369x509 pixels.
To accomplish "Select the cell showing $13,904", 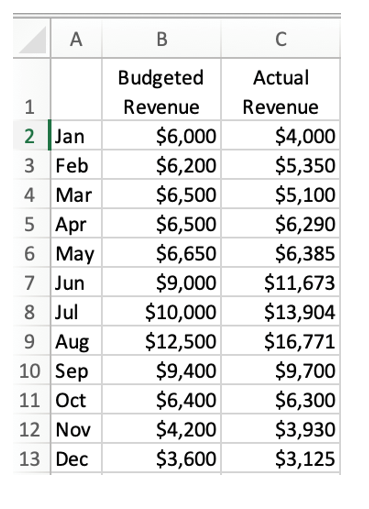I will (281, 311).
